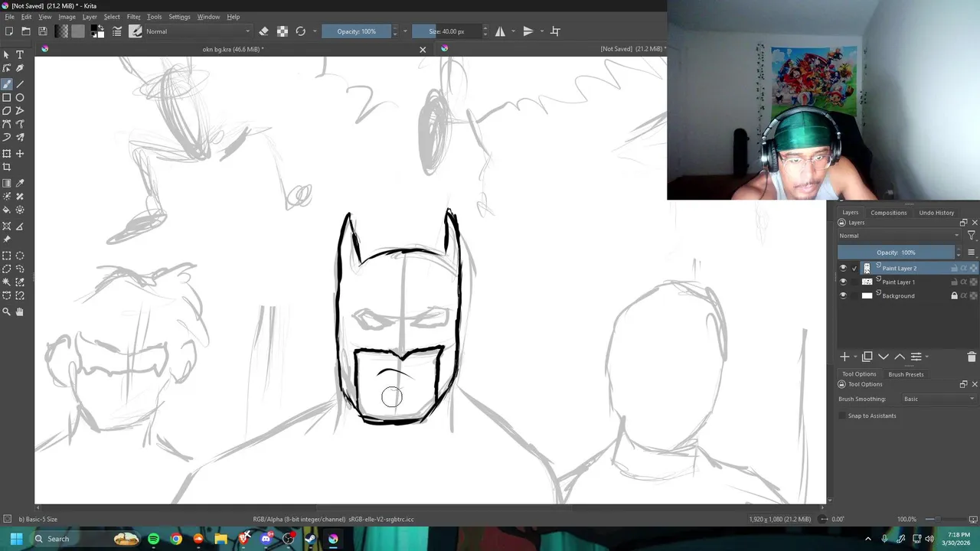Enable Snap to Assistants checkbox
The image size is (980, 551).
click(843, 416)
